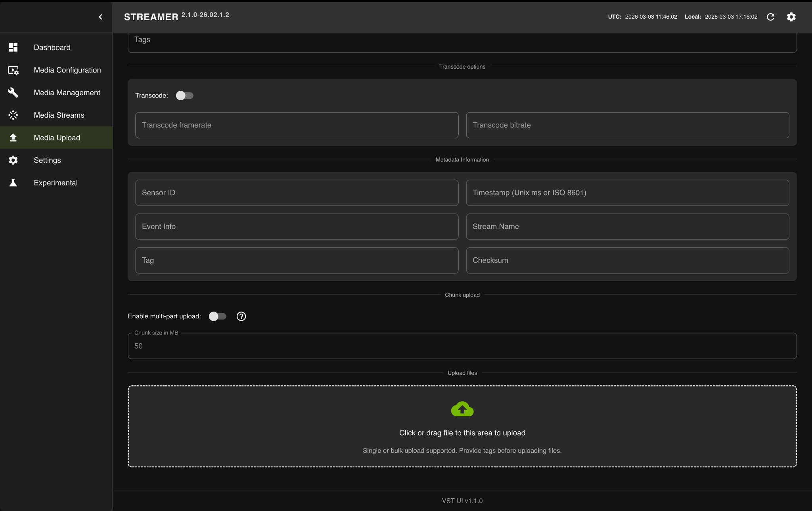This screenshot has width=812, height=511.
Task: Select Media Upload in sidebar
Action: (57, 138)
